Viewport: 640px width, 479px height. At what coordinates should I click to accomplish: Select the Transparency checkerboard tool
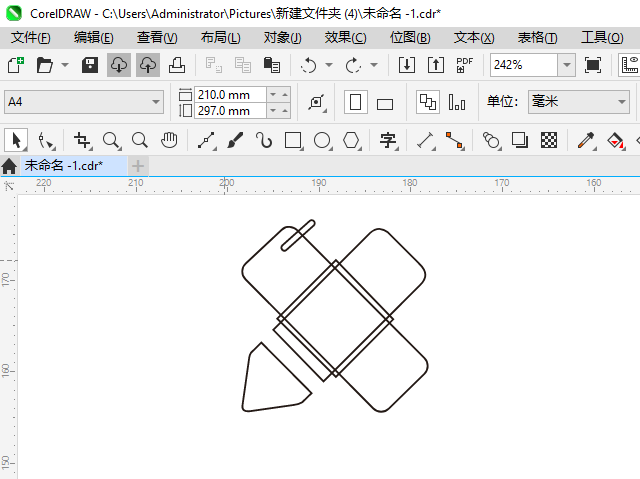click(x=549, y=140)
